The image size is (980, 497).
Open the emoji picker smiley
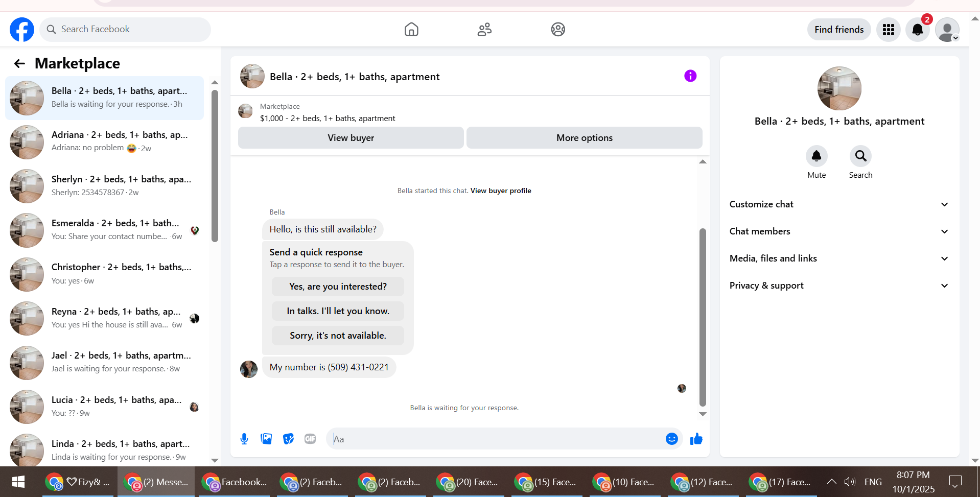(671, 439)
